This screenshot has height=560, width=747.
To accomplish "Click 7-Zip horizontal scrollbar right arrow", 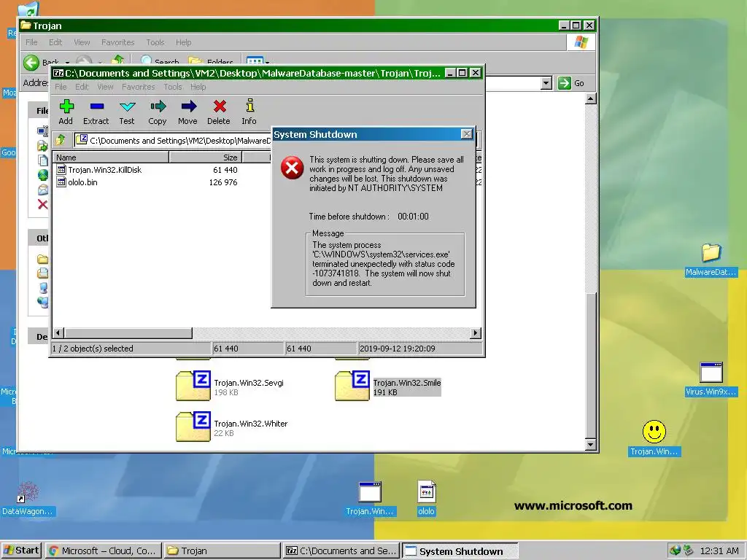I will click(x=475, y=332).
